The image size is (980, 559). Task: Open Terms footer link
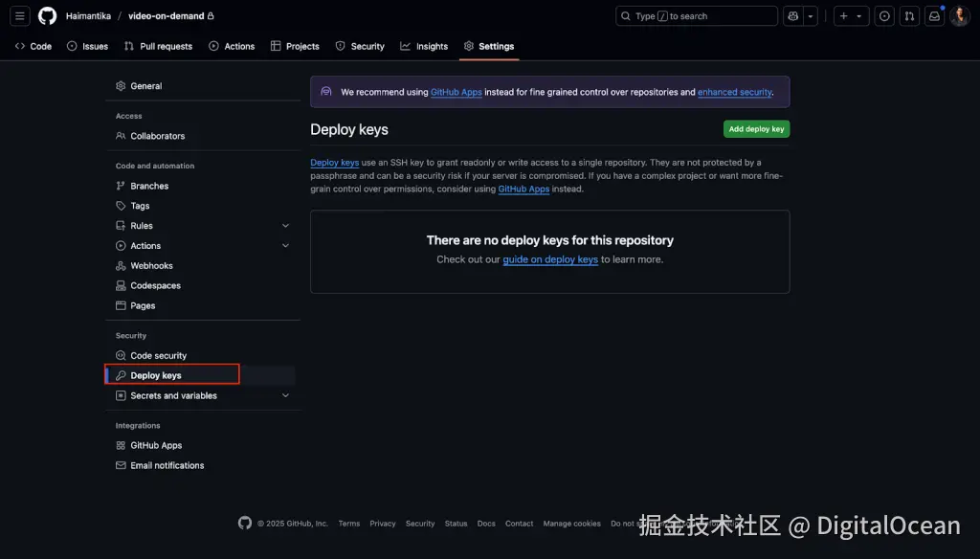click(348, 524)
